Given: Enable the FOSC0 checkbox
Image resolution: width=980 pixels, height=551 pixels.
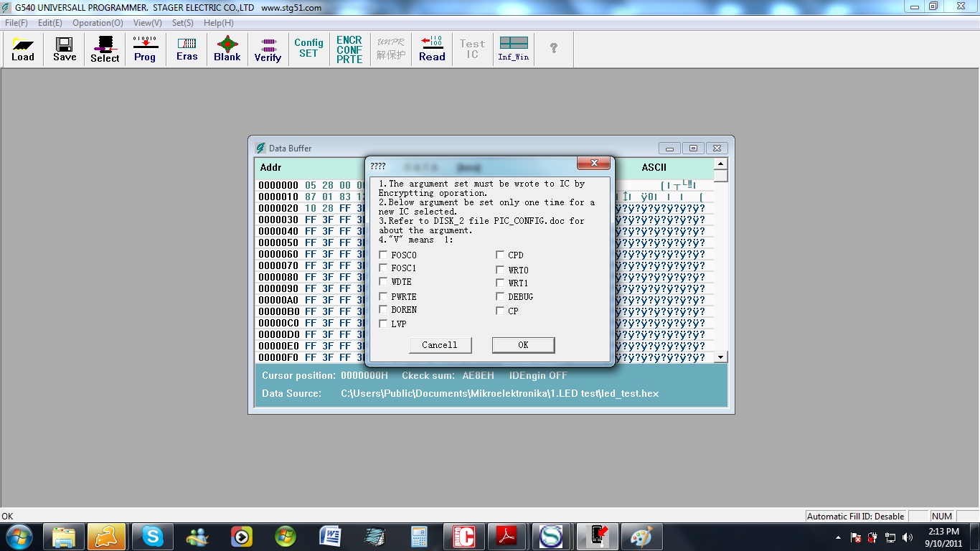Looking at the screenshot, I should pos(383,255).
